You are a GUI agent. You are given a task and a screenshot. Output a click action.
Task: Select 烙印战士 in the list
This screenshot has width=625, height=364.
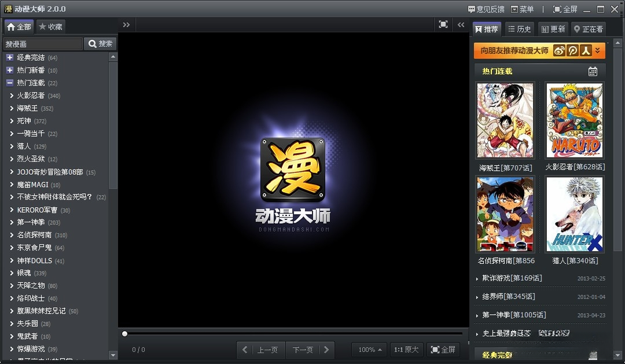click(x=31, y=298)
